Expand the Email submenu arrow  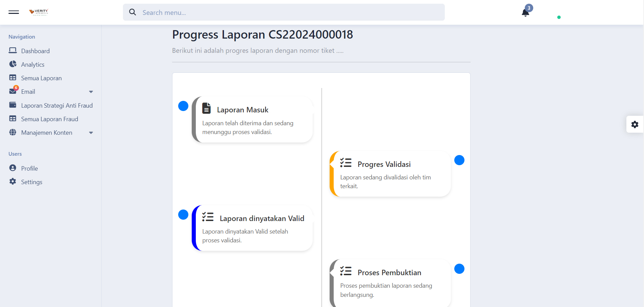coord(91,92)
